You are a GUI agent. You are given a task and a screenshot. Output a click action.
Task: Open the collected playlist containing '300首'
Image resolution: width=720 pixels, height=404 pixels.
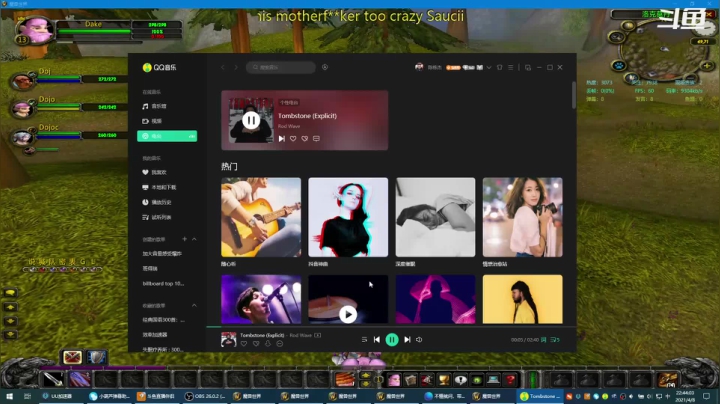pos(163,320)
